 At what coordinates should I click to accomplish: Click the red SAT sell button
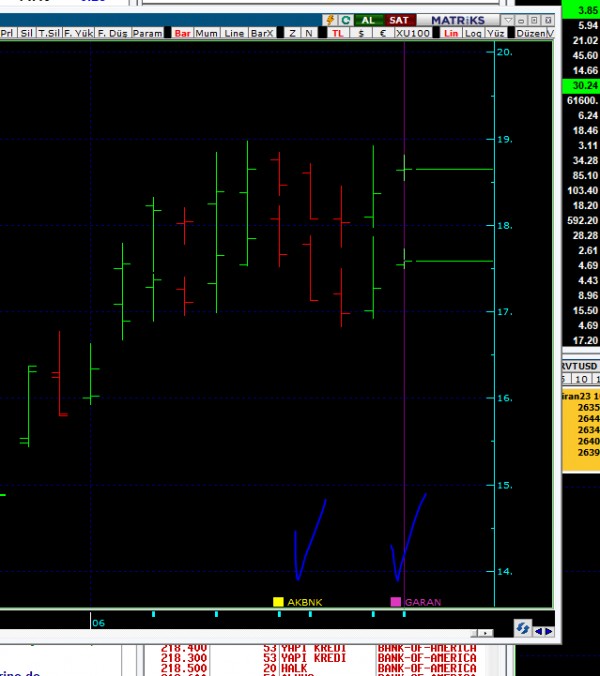(399, 20)
